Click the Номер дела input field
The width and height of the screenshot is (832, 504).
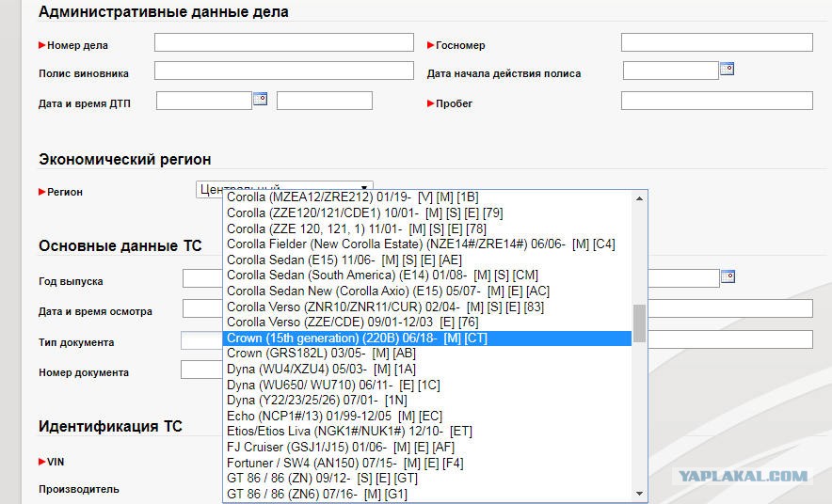point(284,42)
